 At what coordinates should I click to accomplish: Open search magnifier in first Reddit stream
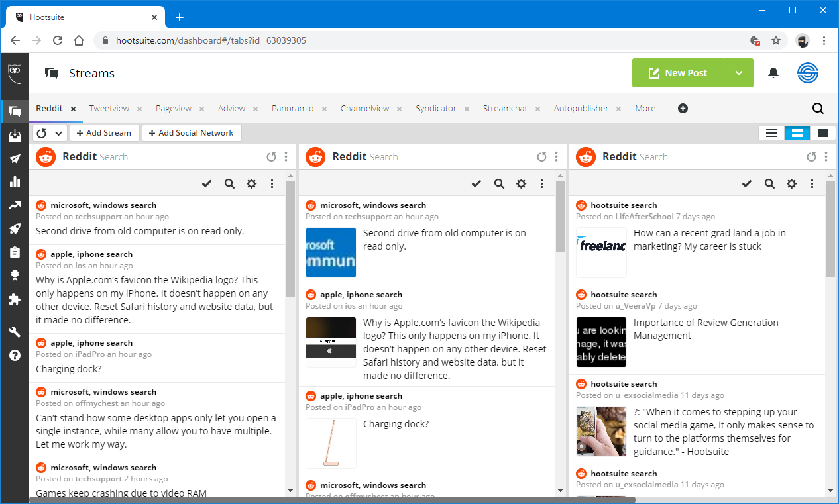tap(229, 183)
